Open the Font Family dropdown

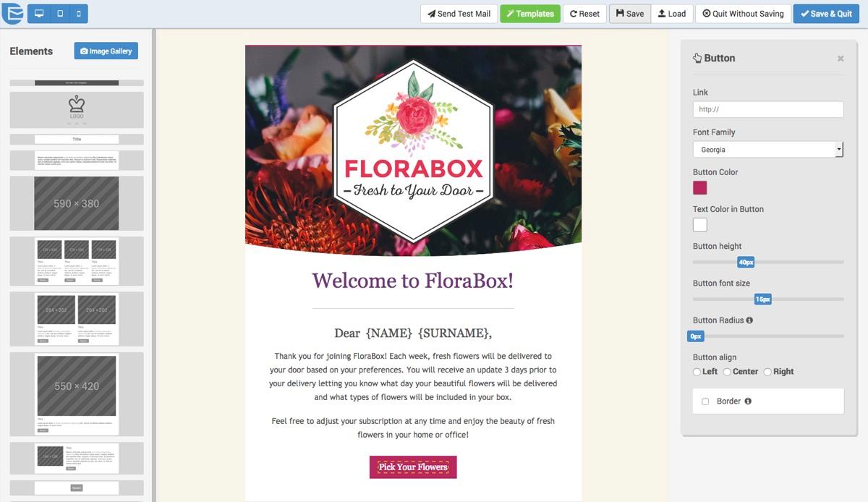(x=768, y=150)
